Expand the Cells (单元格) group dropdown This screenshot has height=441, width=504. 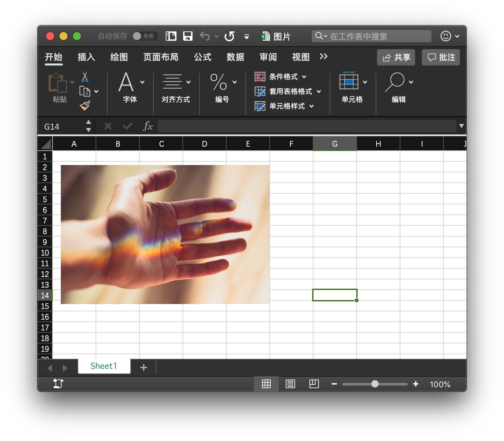click(365, 82)
